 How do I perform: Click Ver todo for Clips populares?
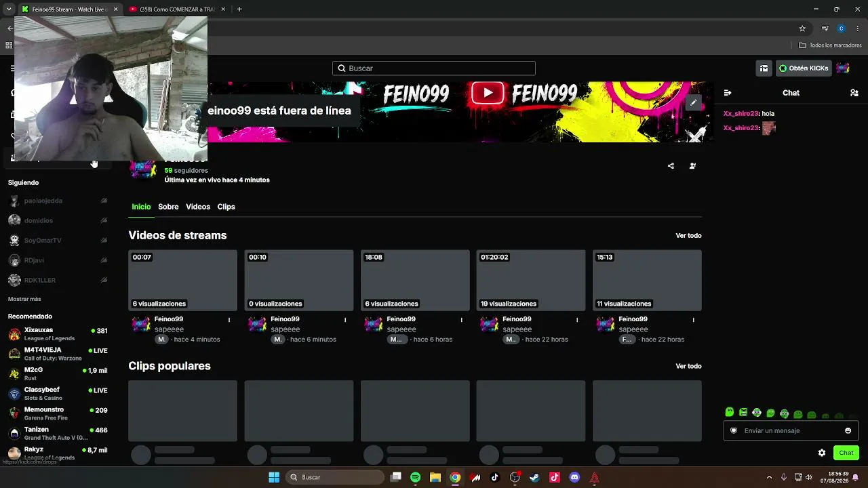pos(688,366)
